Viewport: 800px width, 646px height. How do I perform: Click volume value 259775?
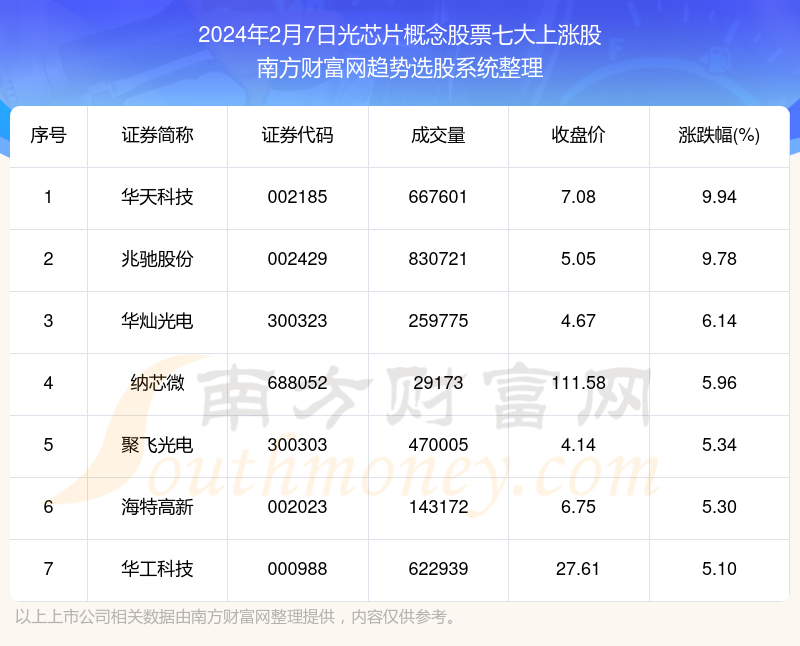438,321
